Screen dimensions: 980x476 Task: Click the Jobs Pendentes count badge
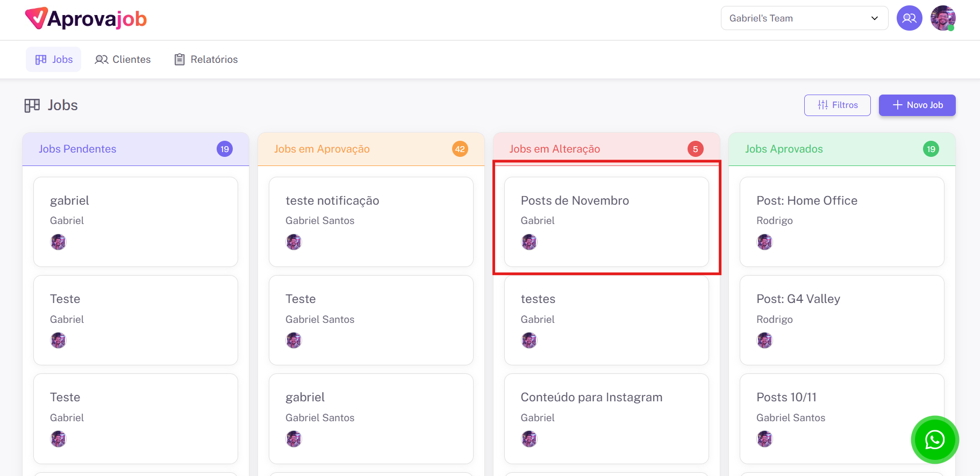(x=225, y=149)
